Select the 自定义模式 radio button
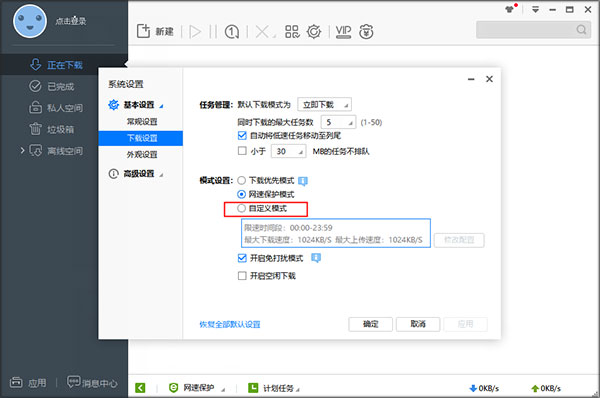 click(x=241, y=208)
